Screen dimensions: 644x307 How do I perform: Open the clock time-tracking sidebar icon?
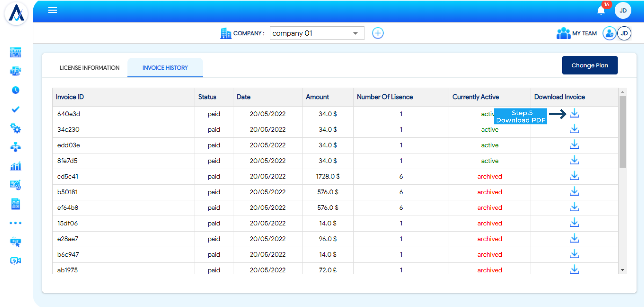16,90
